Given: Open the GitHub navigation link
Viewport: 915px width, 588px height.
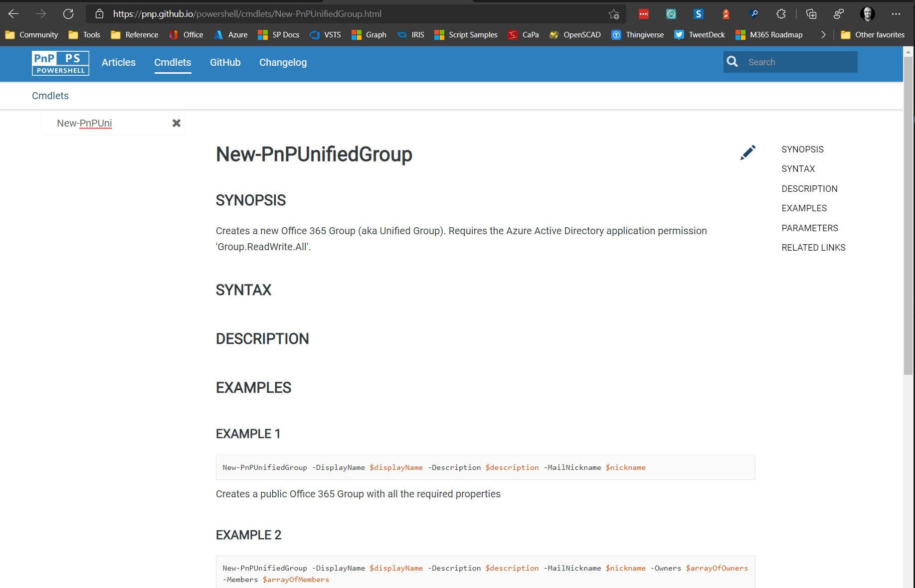Looking at the screenshot, I should 225,62.
